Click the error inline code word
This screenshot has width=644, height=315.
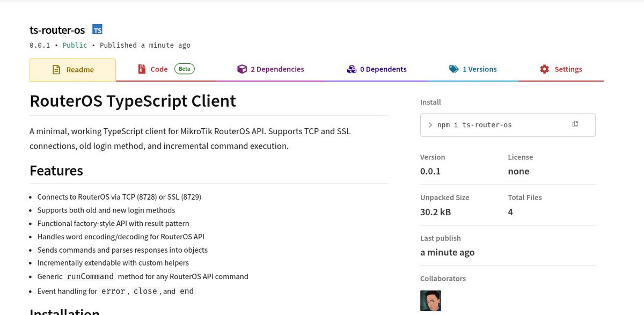coord(113,291)
